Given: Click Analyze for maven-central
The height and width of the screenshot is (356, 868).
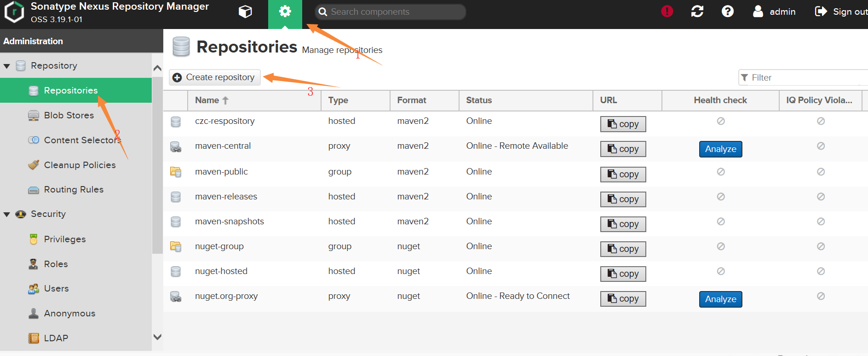Looking at the screenshot, I should tap(720, 149).
